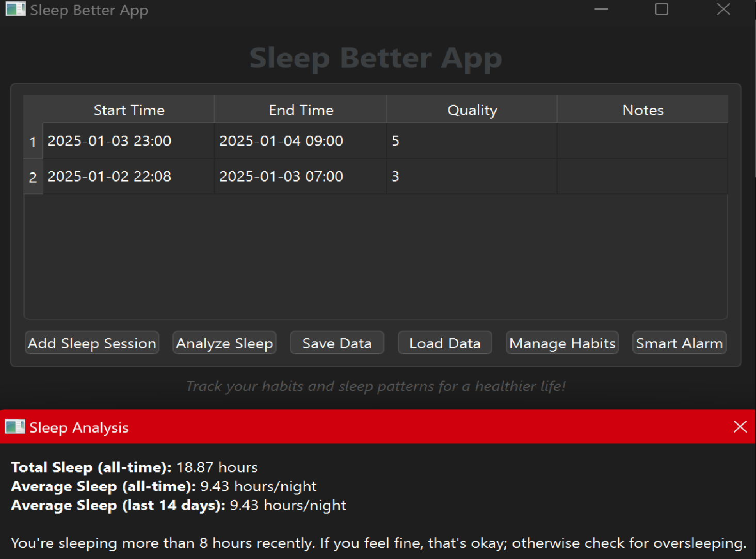The width and height of the screenshot is (756, 559).
Task: Select cell "2025-01-04 09:00"
Action: [x=300, y=141]
